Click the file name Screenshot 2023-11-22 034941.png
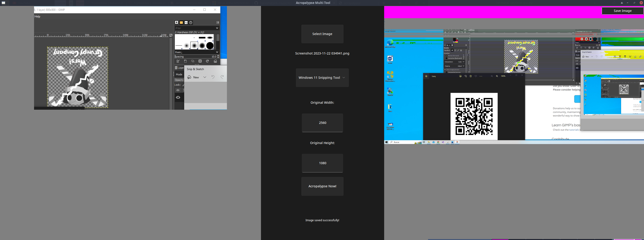This screenshot has width=644, height=240. tap(322, 53)
